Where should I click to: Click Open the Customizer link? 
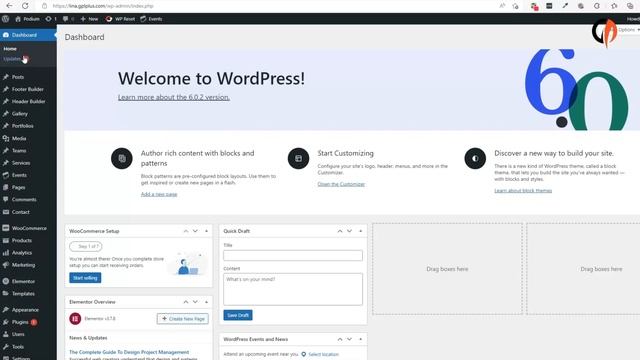341,184
